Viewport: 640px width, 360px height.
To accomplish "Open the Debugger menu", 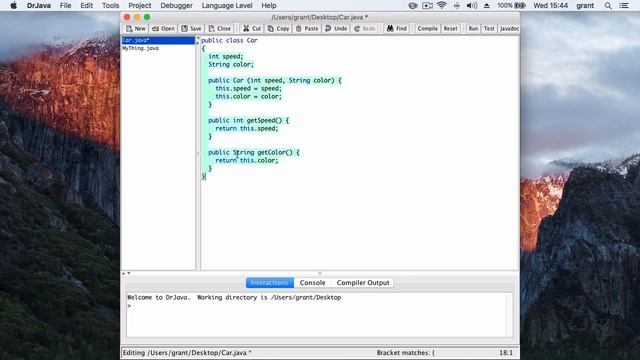I will click(x=176, y=5).
